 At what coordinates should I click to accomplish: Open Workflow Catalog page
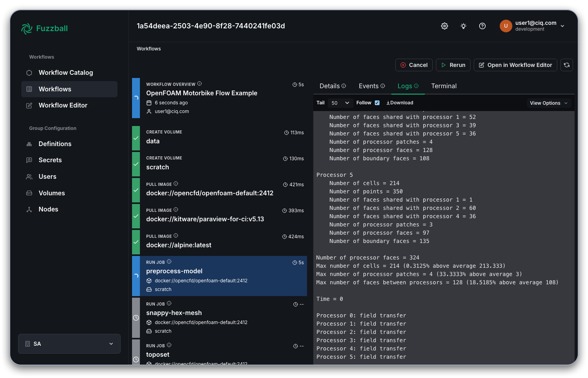point(69,73)
